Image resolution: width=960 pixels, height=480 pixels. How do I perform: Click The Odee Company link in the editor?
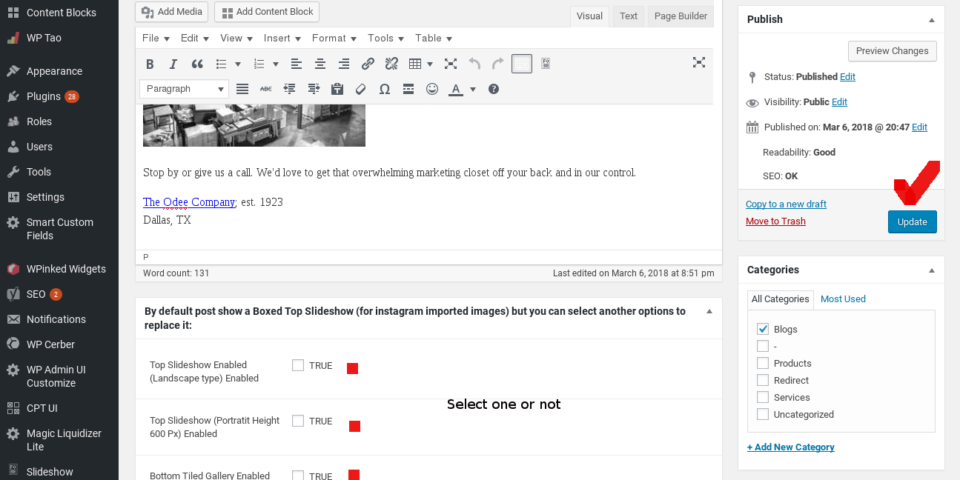point(188,202)
